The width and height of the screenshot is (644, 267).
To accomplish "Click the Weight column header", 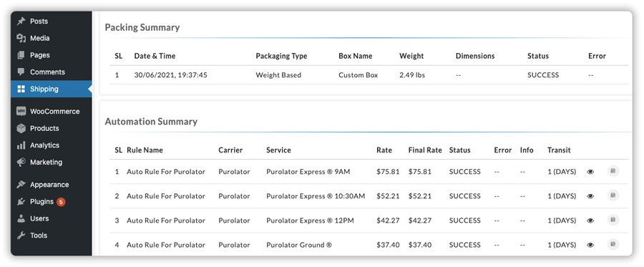I will (x=411, y=56).
